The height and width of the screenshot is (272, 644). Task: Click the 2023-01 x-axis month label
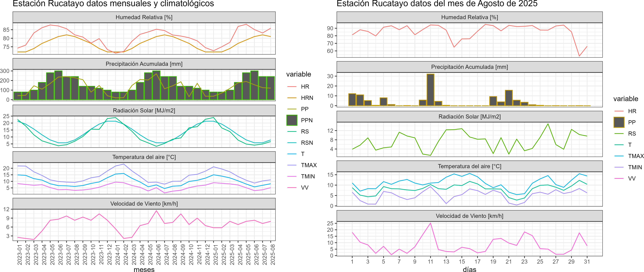coord(20,254)
